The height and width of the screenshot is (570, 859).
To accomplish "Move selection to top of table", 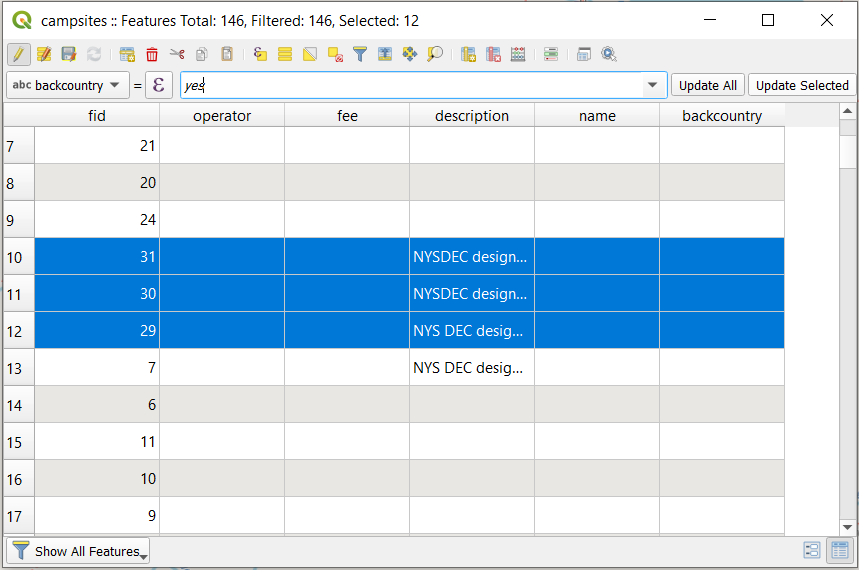I will tap(385, 54).
